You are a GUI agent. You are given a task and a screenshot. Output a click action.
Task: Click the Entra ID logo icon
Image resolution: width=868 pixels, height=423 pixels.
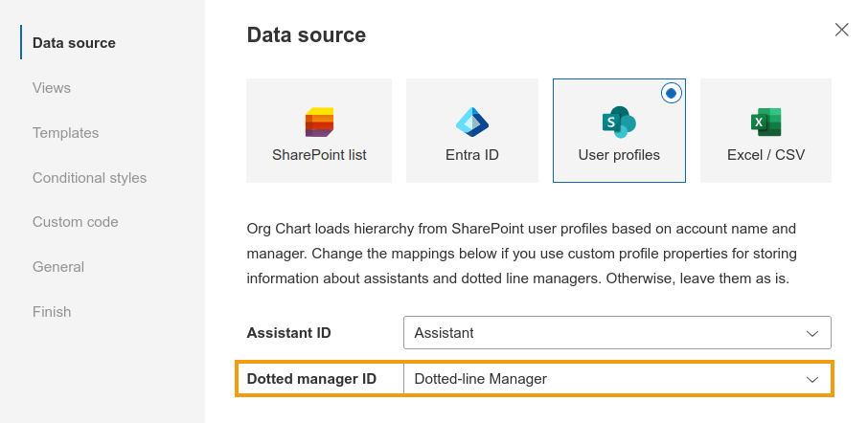tap(472, 122)
